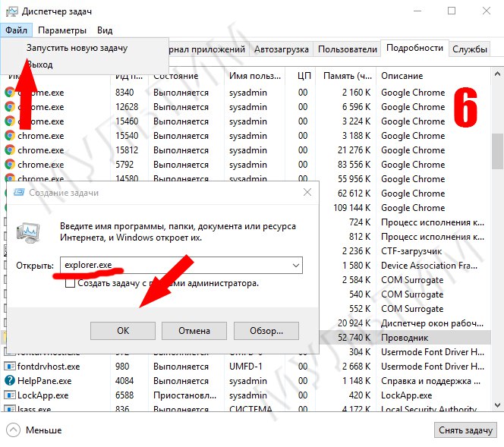The width and height of the screenshot is (504, 447).
Task: Click the vertical scrollbar thumb
Action: 497,151
